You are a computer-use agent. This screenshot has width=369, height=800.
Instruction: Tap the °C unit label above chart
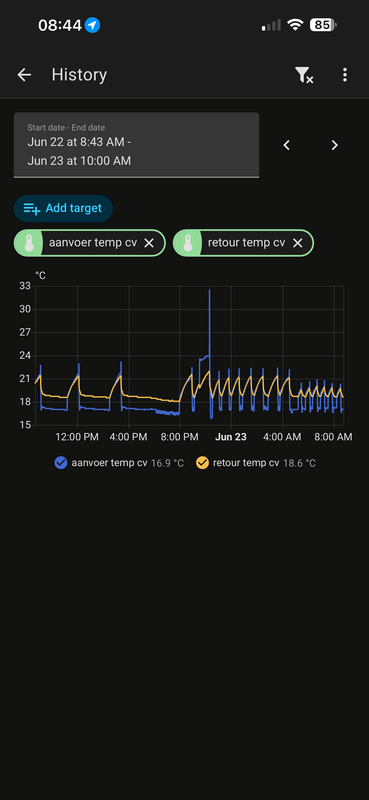[40, 276]
